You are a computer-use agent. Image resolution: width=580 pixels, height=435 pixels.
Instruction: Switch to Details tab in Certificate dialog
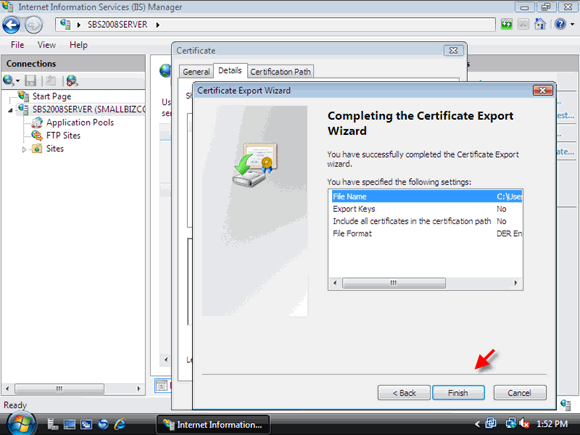coord(230,70)
